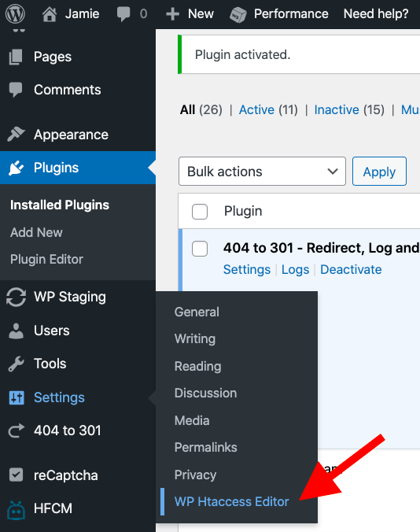Open Logs link for 404 to 301 plugin
This screenshot has width=420, height=532.
pyautogui.click(x=295, y=270)
